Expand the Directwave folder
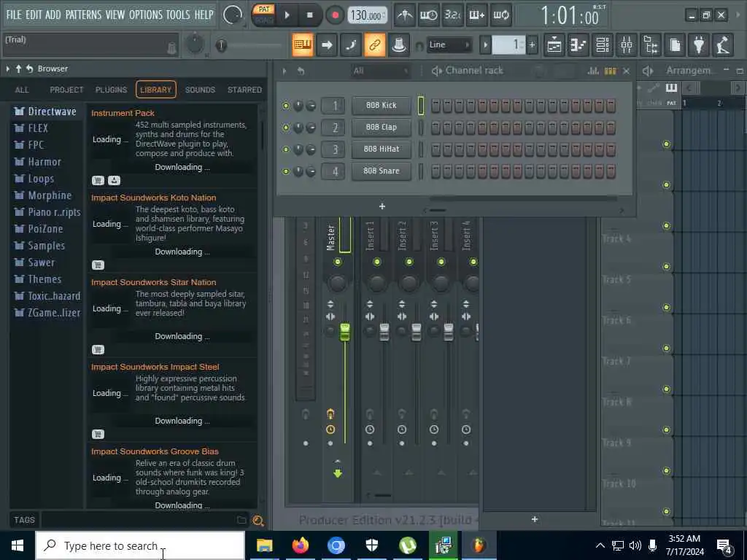747x560 pixels. click(44, 112)
